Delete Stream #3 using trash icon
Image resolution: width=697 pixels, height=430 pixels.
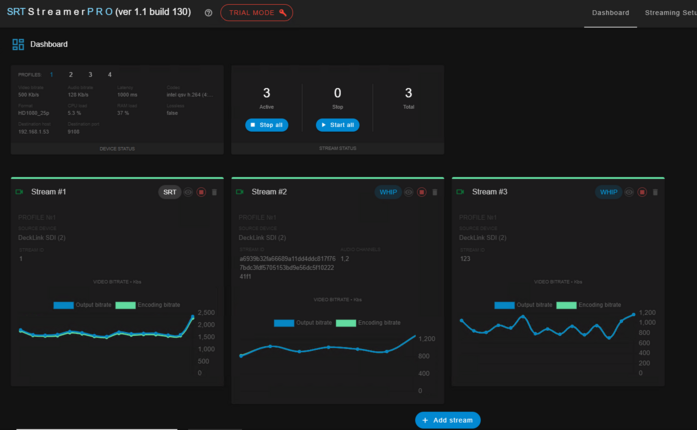click(x=655, y=192)
